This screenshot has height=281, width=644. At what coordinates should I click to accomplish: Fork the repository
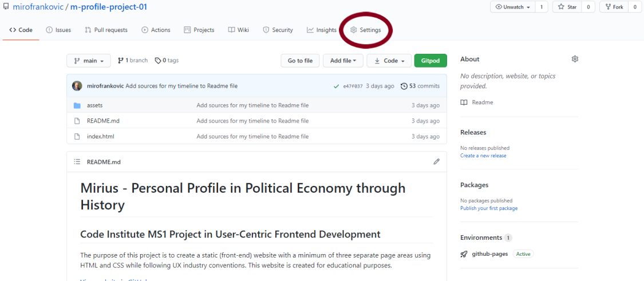614,7
